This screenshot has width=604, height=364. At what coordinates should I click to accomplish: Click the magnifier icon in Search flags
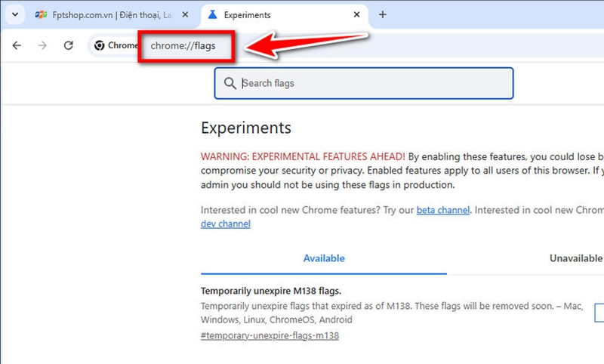[x=230, y=83]
